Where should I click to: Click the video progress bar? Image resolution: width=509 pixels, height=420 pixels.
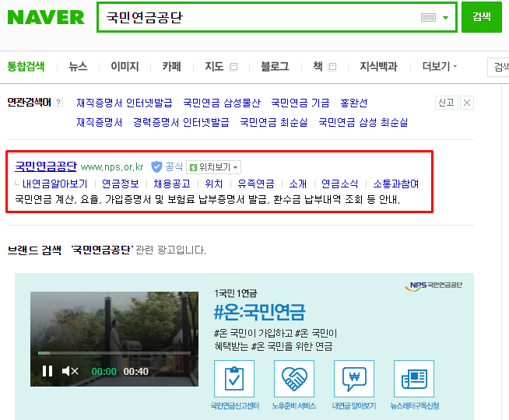tap(114, 353)
